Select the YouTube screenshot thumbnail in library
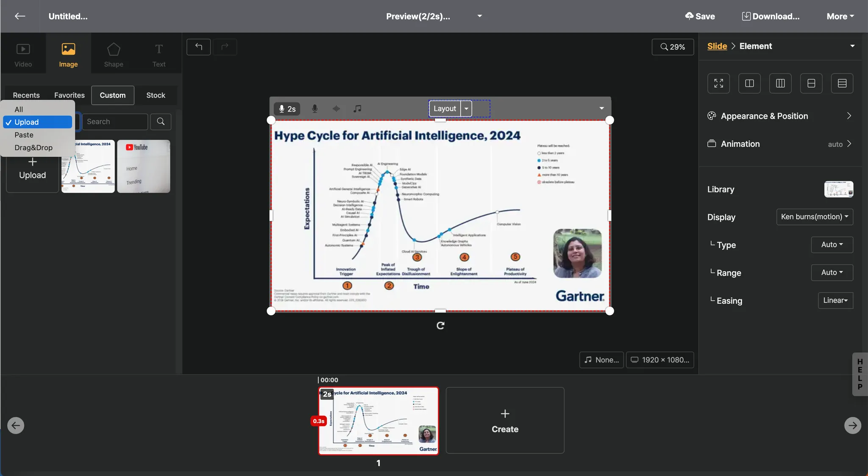The width and height of the screenshot is (868, 476). [144, 166]
